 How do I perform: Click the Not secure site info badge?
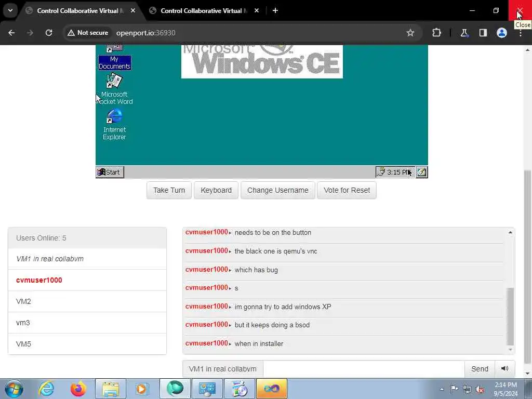click(x=88, y=33)
